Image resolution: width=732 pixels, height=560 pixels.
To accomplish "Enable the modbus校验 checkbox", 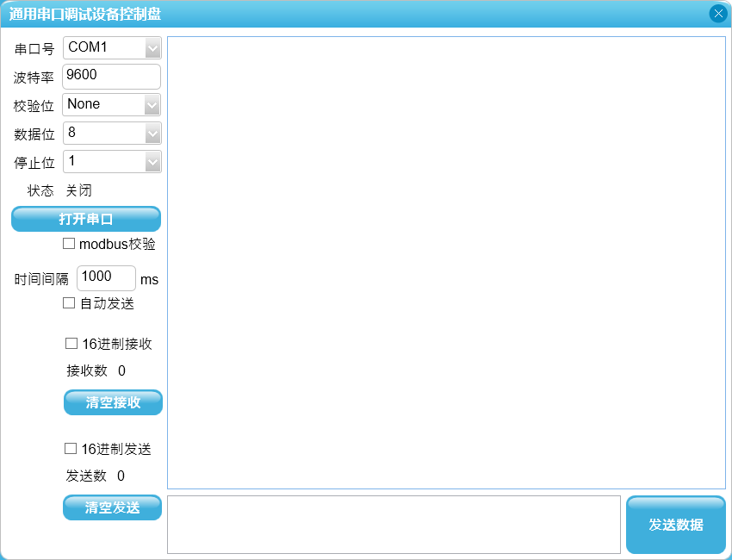I will click(70, 244).
